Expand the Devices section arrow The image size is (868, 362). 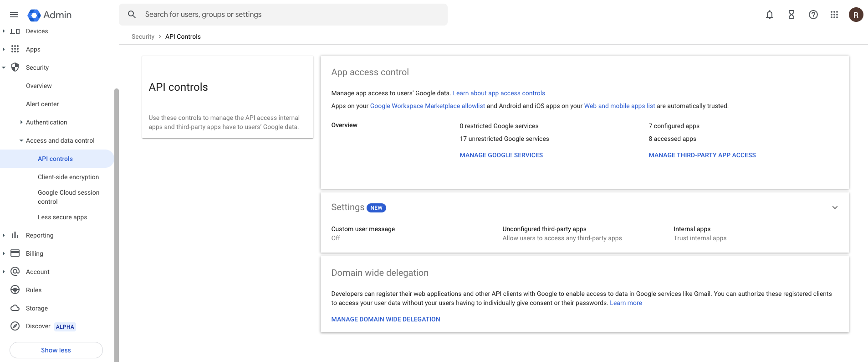pyautogui.click(x=4, y=31)
